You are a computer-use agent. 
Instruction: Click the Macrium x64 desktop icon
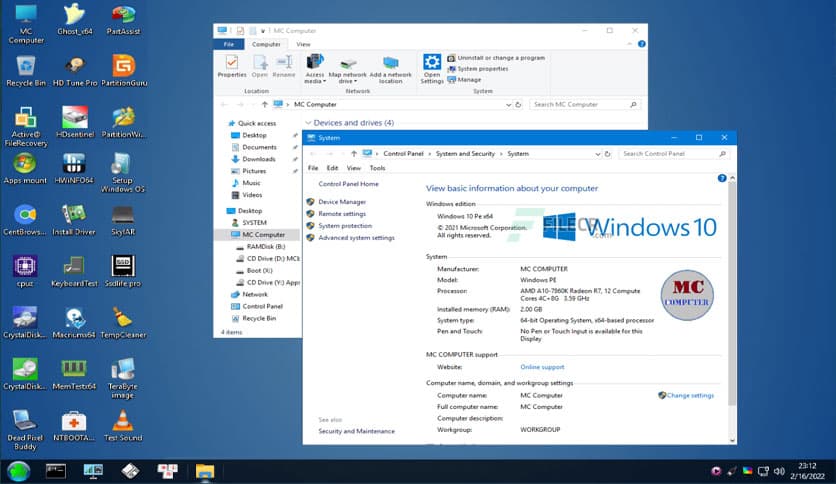(x=74, y=319)
